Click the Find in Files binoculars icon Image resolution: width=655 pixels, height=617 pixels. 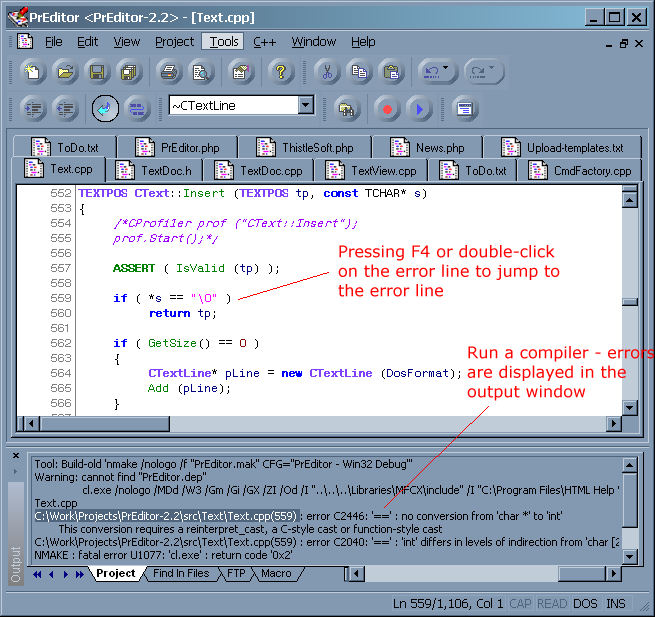(347, 109)
